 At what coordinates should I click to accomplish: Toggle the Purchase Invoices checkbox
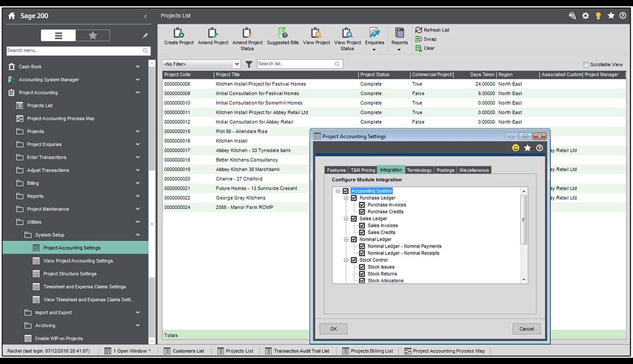tap(362, 205)
